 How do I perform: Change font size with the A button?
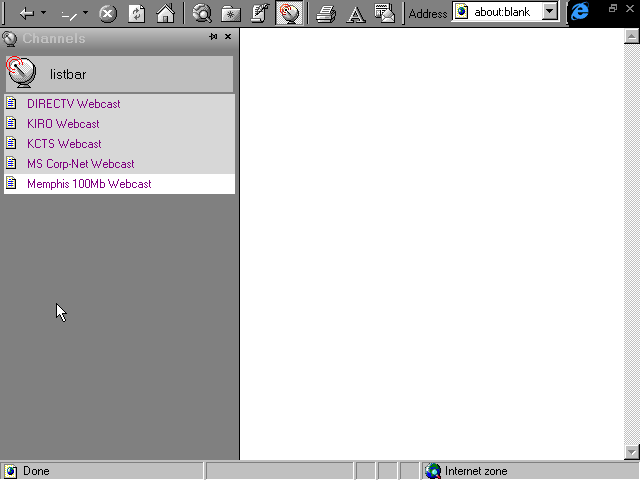tap(356, 14)
